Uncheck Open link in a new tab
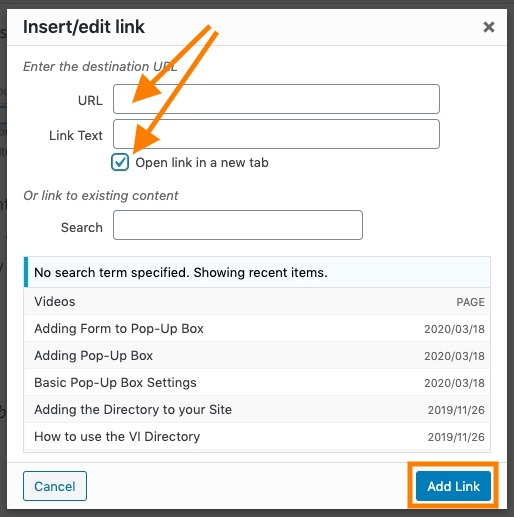Image resolution: width=514 pixels, height=517 pixels. click(120, 162)
